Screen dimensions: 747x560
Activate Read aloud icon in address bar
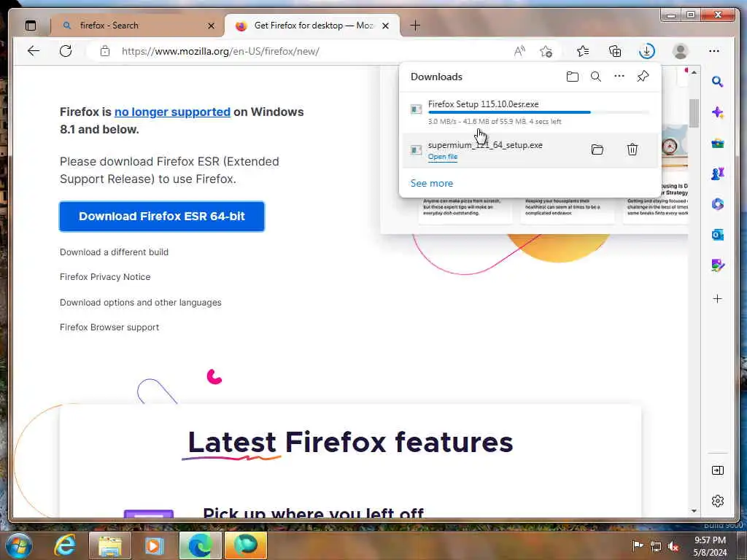[x=519, y=51]
